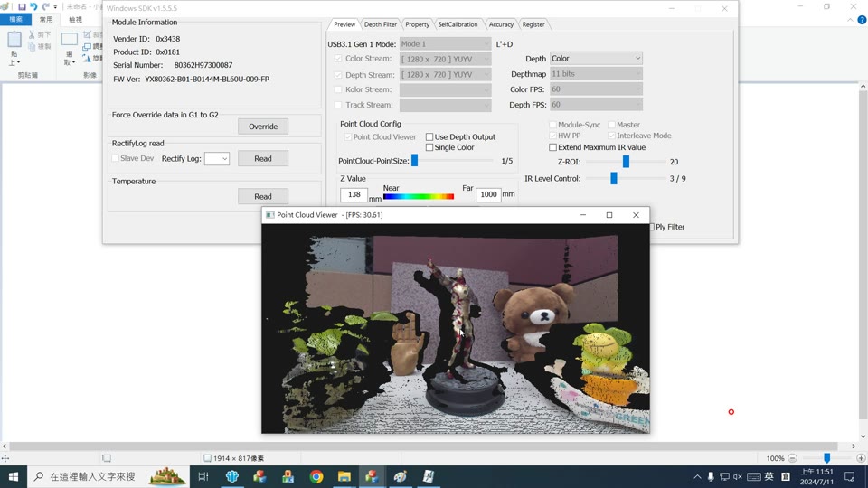Click the Override button
Screen dimensions: 868x488
coord(263,127)
